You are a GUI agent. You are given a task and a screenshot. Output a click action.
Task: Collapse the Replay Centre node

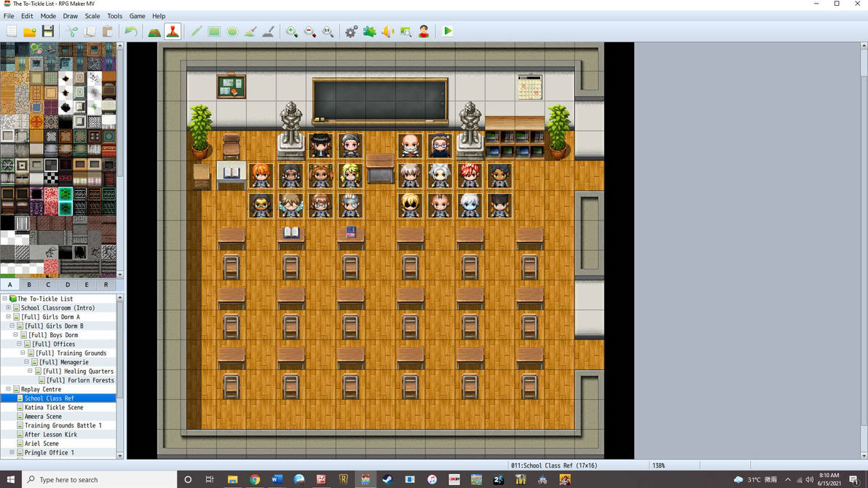[8, 389]
